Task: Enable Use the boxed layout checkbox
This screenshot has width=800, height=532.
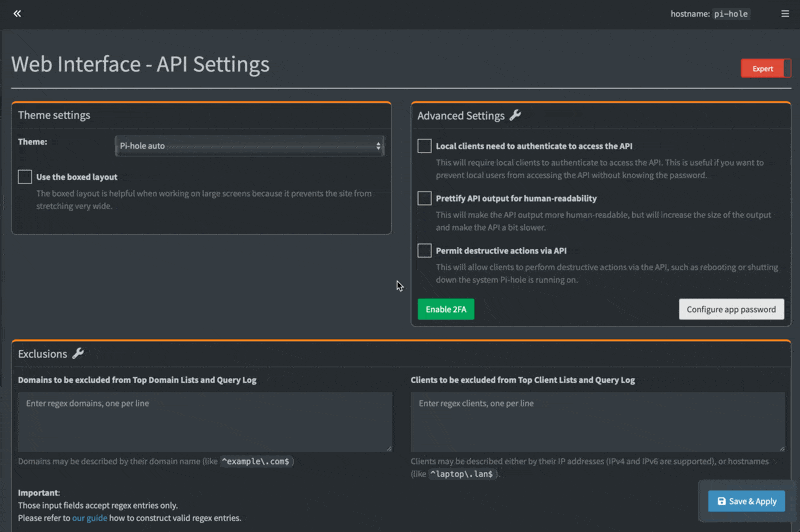Action: (25, 177)
